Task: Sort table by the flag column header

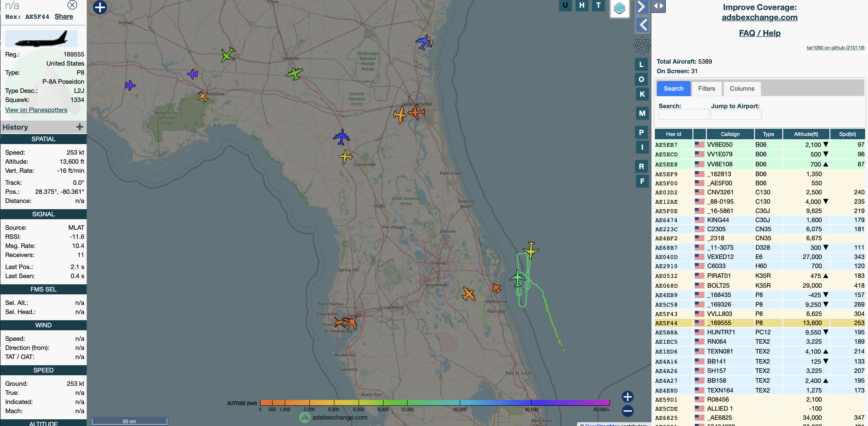Action: (x=700, y=134)
